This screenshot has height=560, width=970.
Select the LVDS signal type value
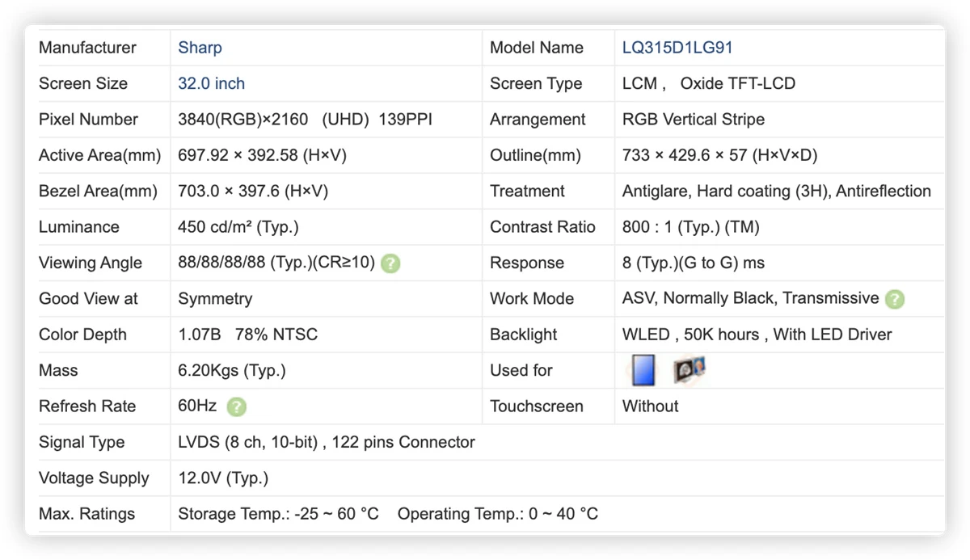327,442
